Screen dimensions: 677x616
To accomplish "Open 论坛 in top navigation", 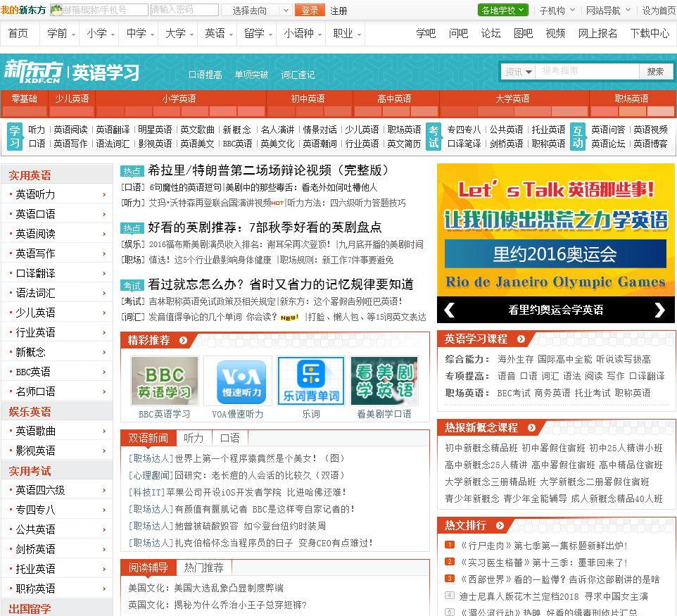I will [x=491, y=33].
